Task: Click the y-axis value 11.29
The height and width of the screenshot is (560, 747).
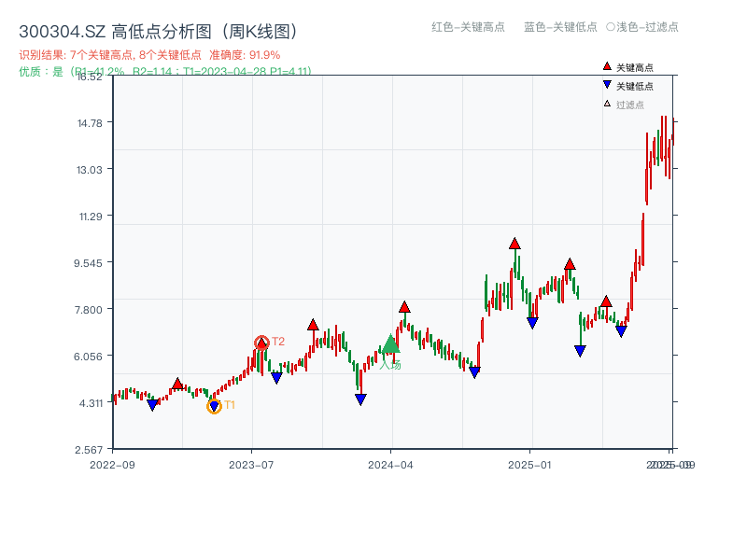Action: pyautogui.click(x=91, y=217)
